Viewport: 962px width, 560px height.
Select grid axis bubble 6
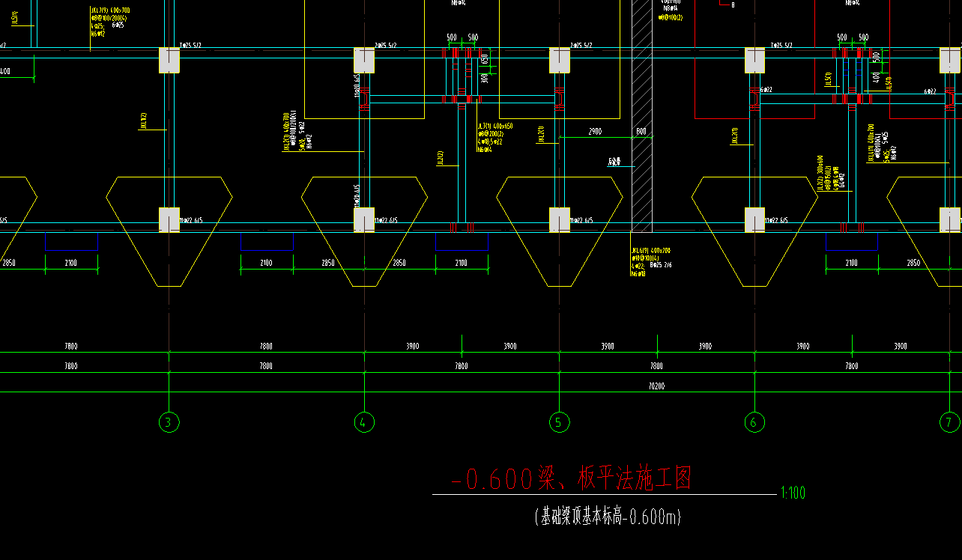tap(754, 422)
